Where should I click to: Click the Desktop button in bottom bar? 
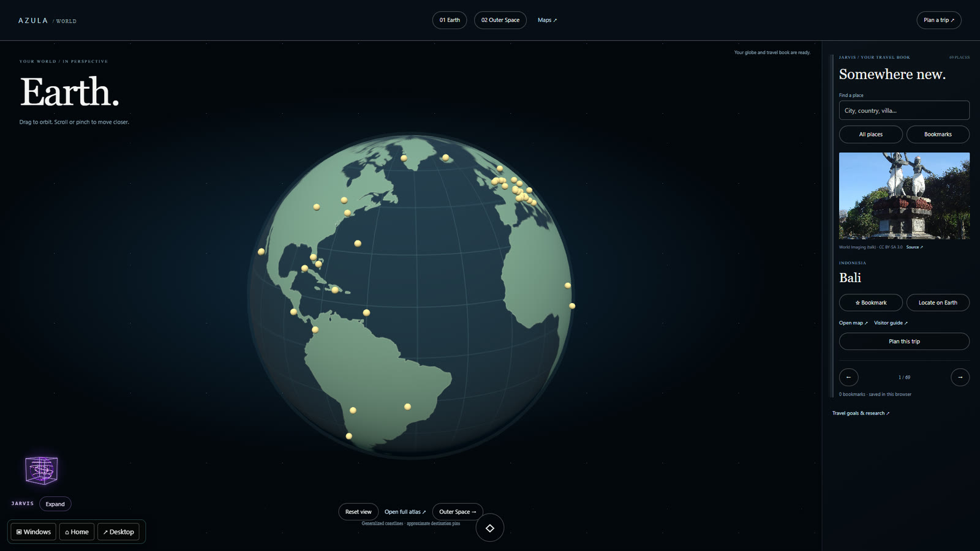pyautogui.click(x=118, y=532)
